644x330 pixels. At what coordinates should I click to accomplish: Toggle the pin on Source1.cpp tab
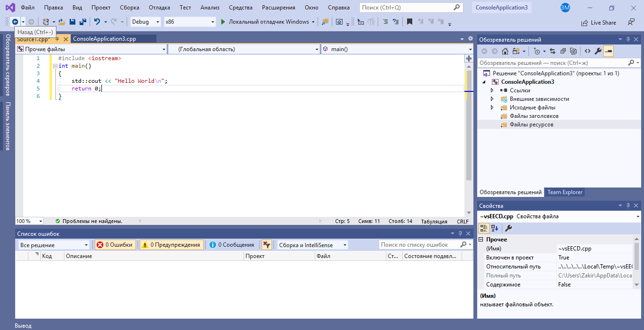click(57, 39)
